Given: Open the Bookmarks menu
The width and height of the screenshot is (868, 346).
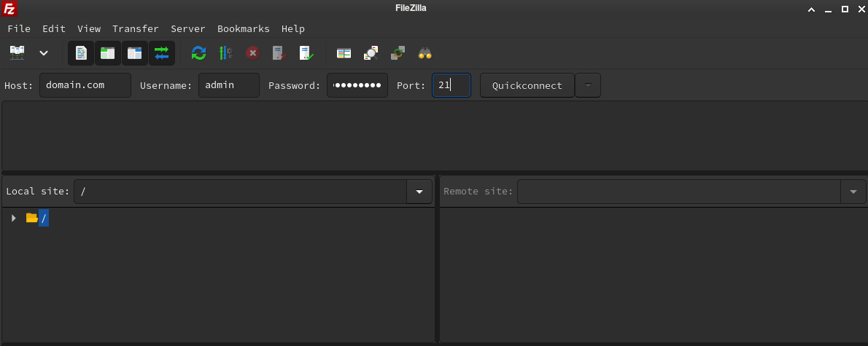Looking at the screenshot, I should pos(243,28).
